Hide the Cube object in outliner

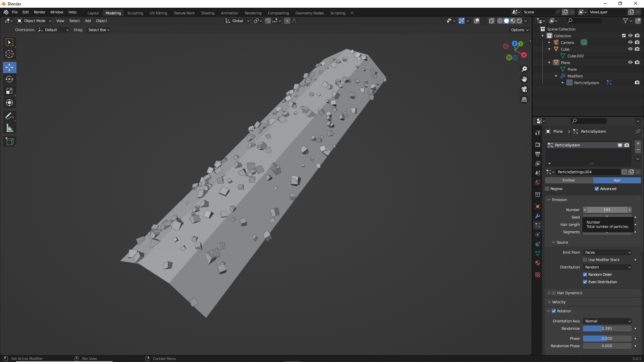(630, 49)
